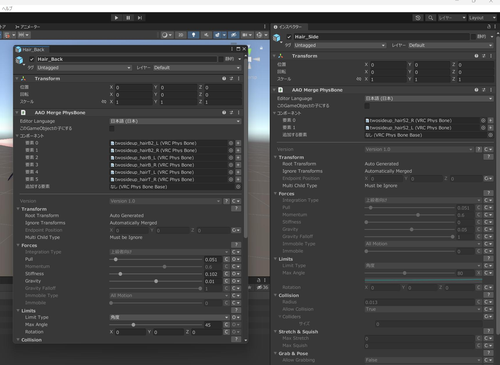
Task: Open AAO Merge PhysBone kebab menu in Hair_Back
Action: tap(239, 113)
